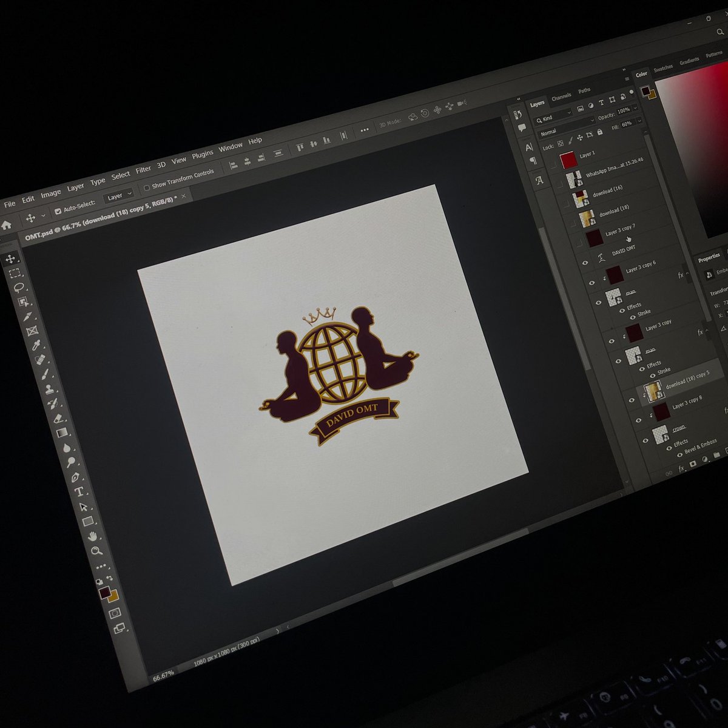Select the Brush tool
This screenshot has width=728, height=728.
click(x=45, y=375)
